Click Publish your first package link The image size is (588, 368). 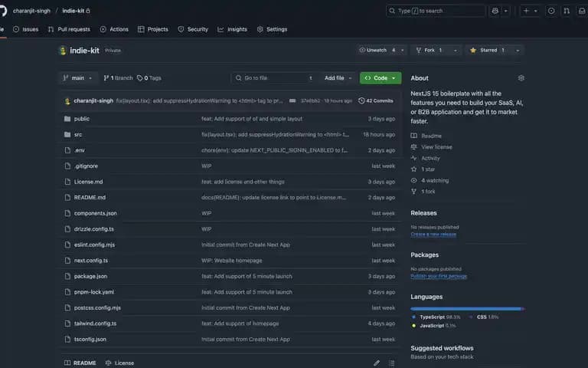(x=439, y=276)
